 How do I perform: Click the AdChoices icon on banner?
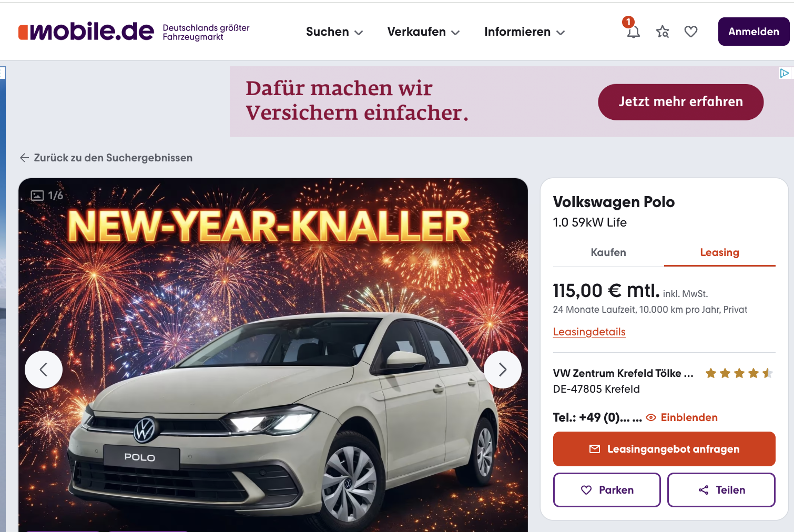[785, 73]
